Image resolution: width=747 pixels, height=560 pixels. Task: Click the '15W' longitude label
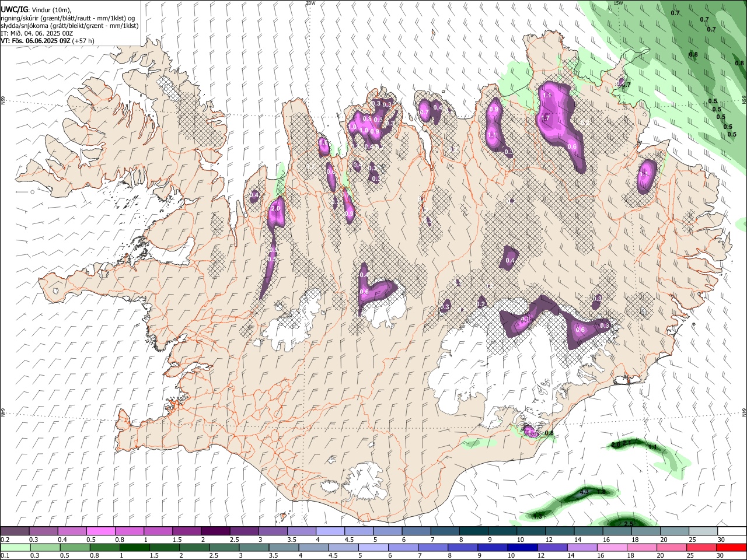618,3
